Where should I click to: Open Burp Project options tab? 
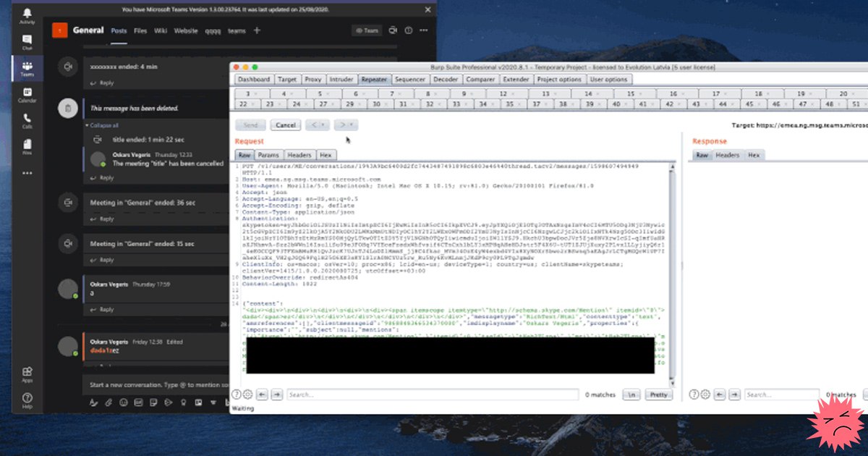click(x=559, y=79)
